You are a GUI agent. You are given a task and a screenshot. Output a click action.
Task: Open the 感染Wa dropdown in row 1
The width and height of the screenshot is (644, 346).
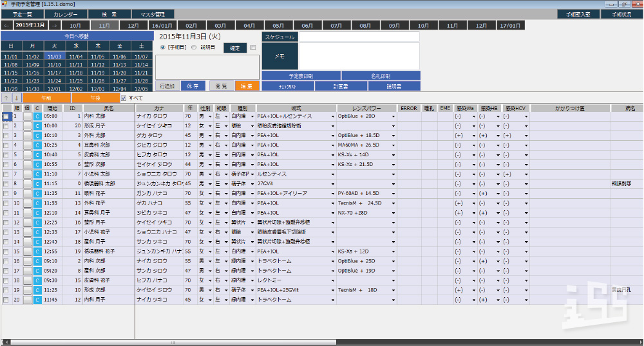click(473, 116)
